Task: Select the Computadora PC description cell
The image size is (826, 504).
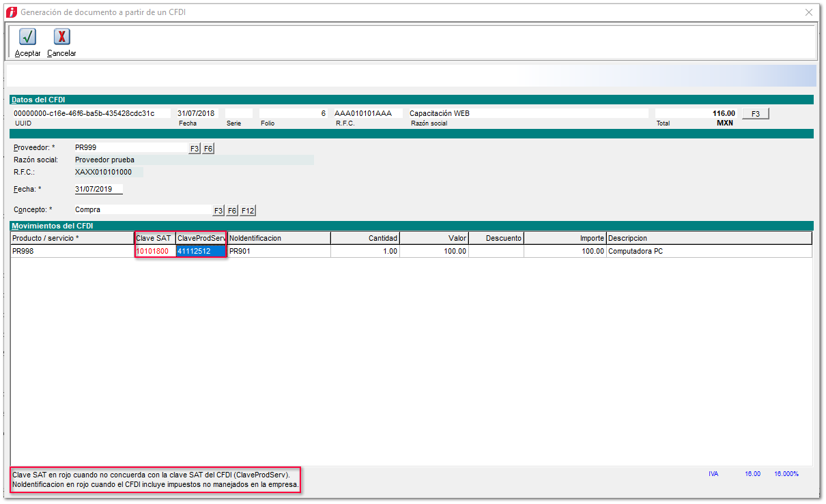Action: [709, 251]
